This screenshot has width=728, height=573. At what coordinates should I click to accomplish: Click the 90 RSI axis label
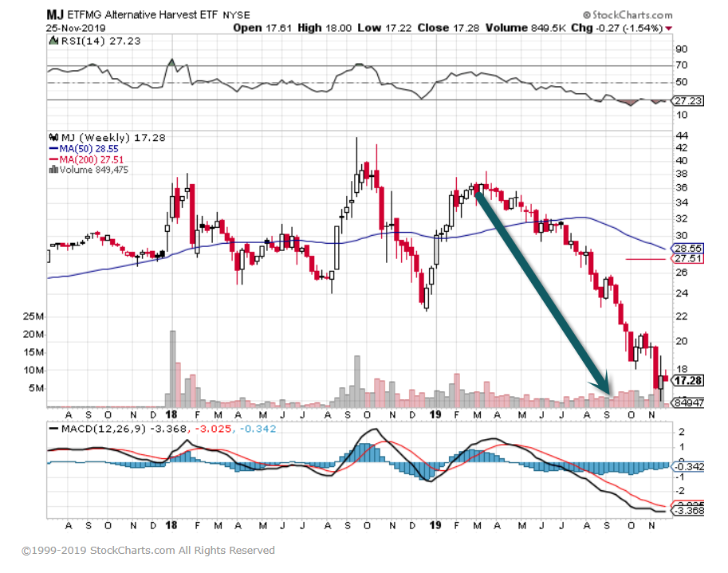pyautogui.click(x=682, y=49)
